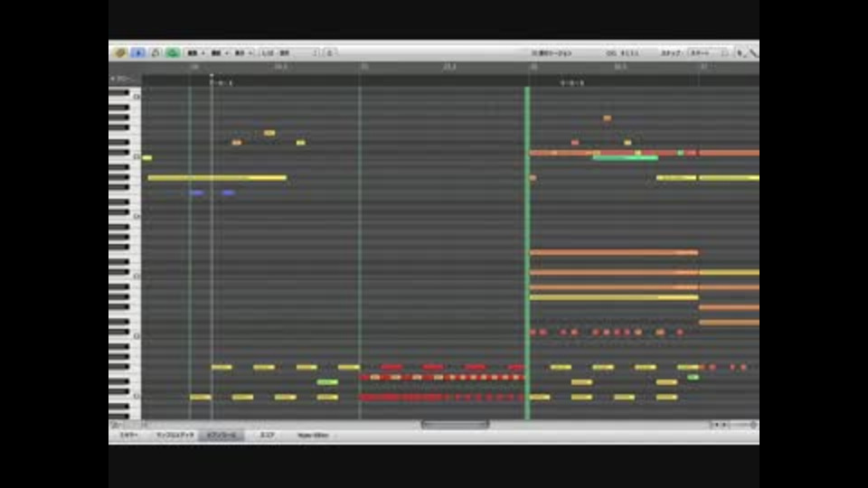Select the left-click pointer tool menu
The image size is (868, 488).
tap(741, 53)
